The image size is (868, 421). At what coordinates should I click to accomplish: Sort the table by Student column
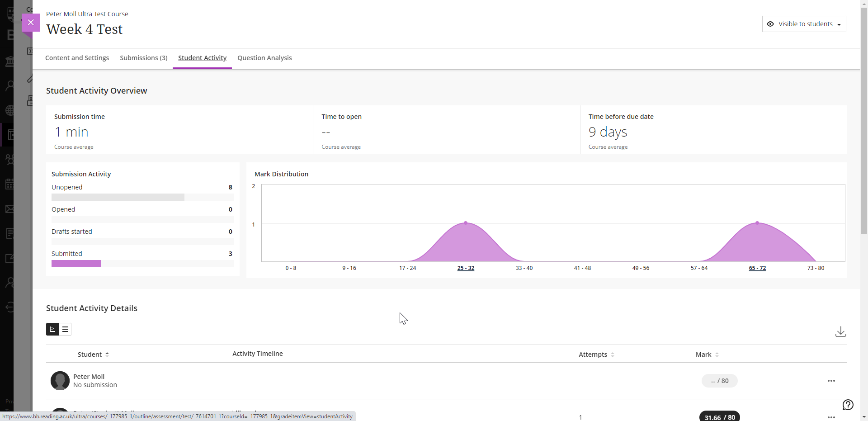point(93,355)
